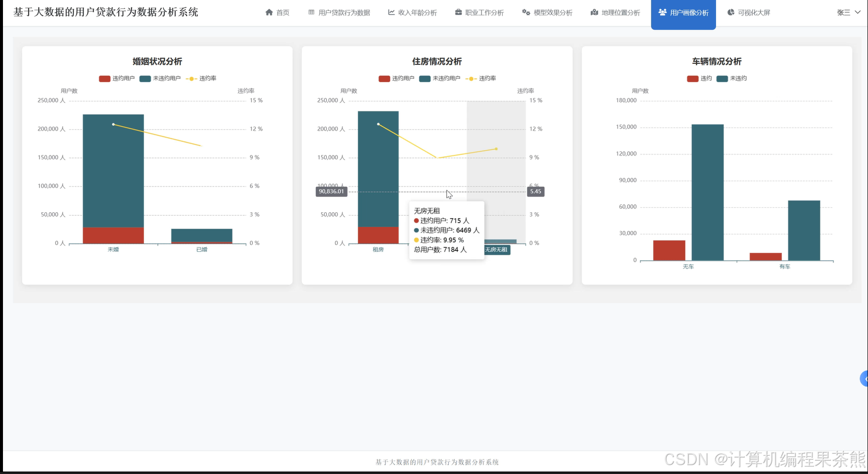The width and height of the screenshot is (868, 474).
Task: Click the 90,836.01 axis pointer label
Action: 332,191
